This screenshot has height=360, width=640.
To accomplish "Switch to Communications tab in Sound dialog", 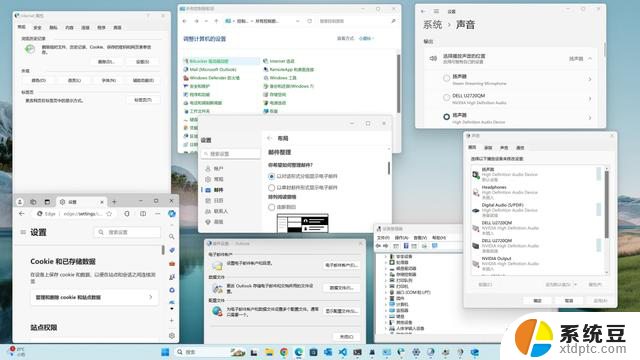I will 520,147.
